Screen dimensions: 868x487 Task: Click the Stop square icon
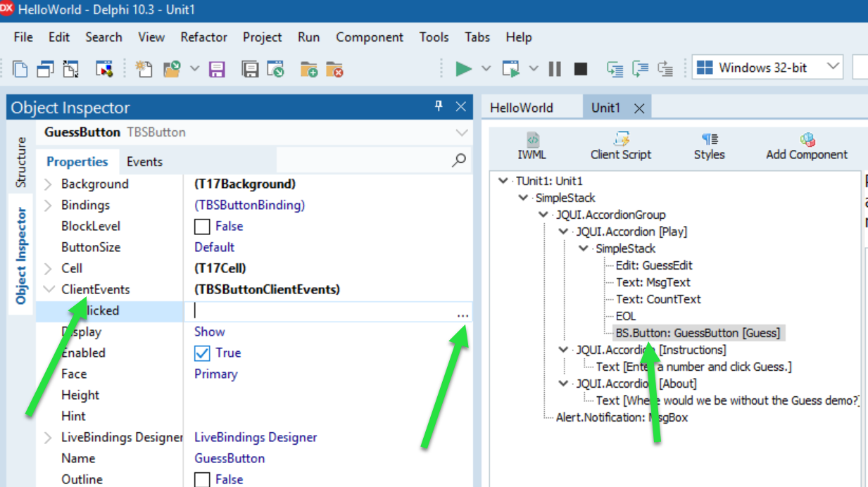point(580,68)
